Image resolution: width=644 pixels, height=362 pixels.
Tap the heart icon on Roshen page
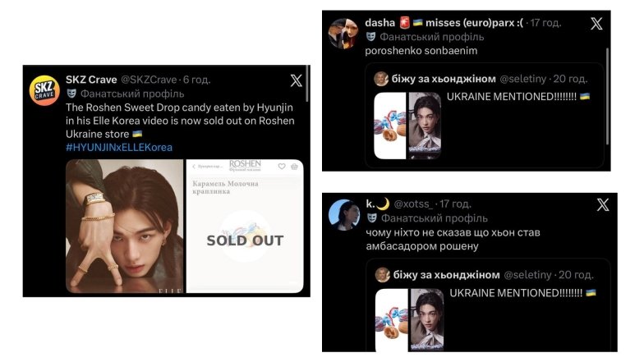282,166
